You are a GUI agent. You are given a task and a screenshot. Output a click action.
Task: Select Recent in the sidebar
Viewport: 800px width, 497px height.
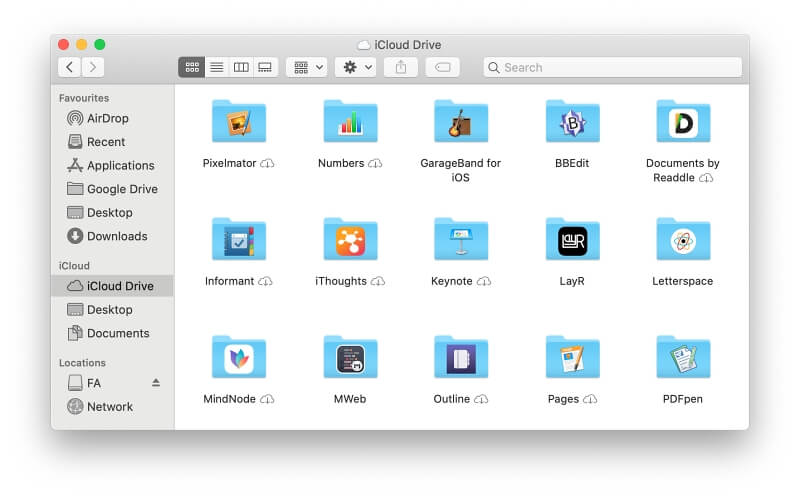click(112, 142)
